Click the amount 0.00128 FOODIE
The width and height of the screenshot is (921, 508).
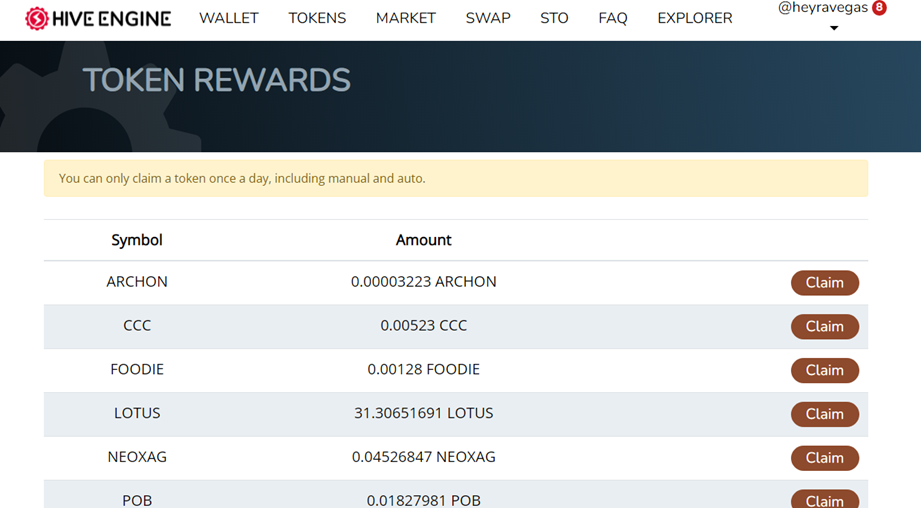pyautogui.click(x=423, y=369)
